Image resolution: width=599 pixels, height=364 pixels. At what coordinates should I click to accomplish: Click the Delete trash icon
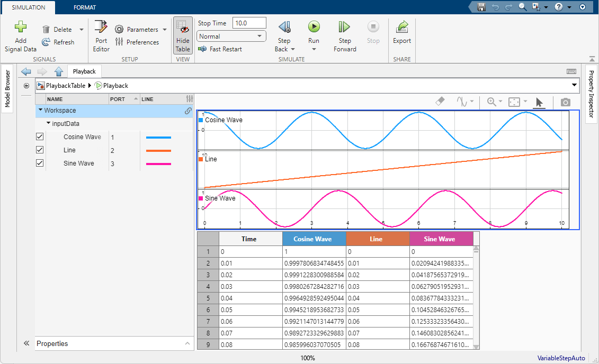[x=46, y=30]
